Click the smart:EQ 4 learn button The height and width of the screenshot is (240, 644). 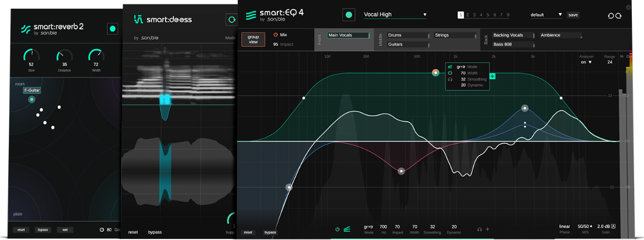point(348,15)
